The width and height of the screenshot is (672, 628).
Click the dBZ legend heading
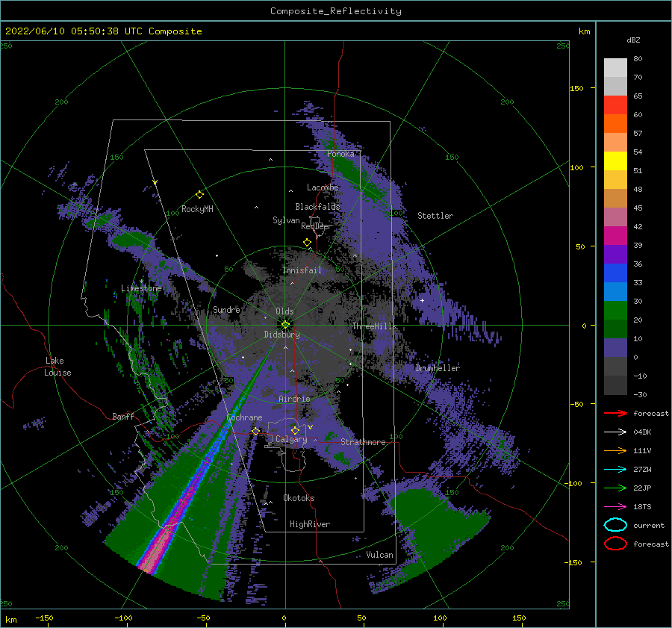633,40
